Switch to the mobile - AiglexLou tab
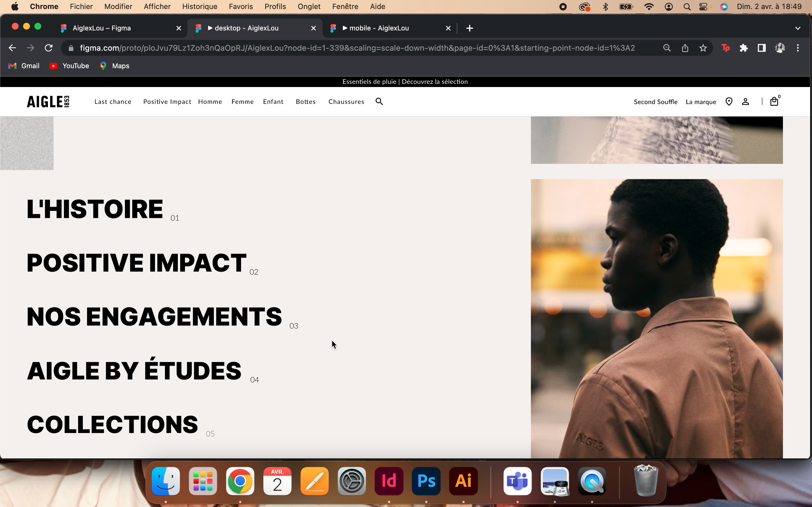812x507 pixels. click(x=379, y=28)
